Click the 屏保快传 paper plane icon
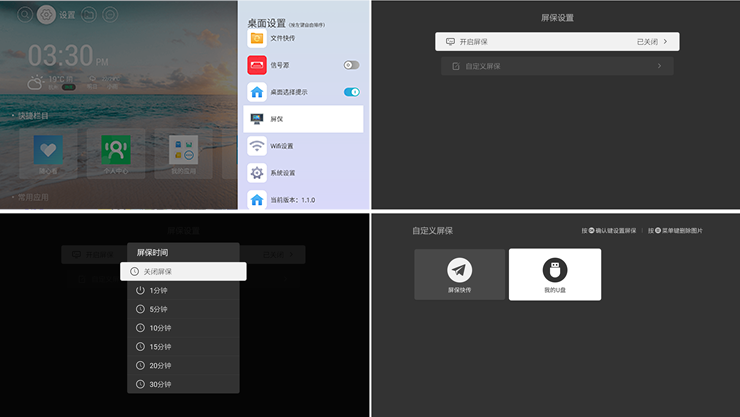Viewport: 740px width, 417px height. 460,270
